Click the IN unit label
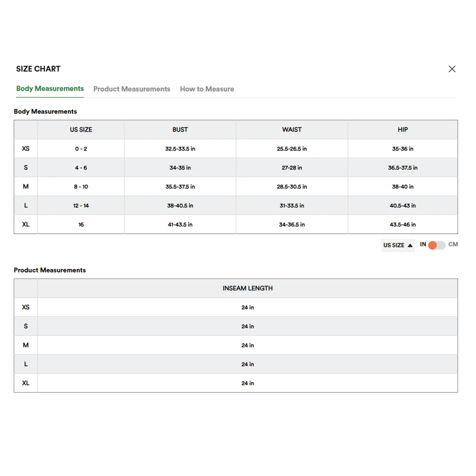The height and width of the screenshot is (476, 476). click(x=423, y=244)
